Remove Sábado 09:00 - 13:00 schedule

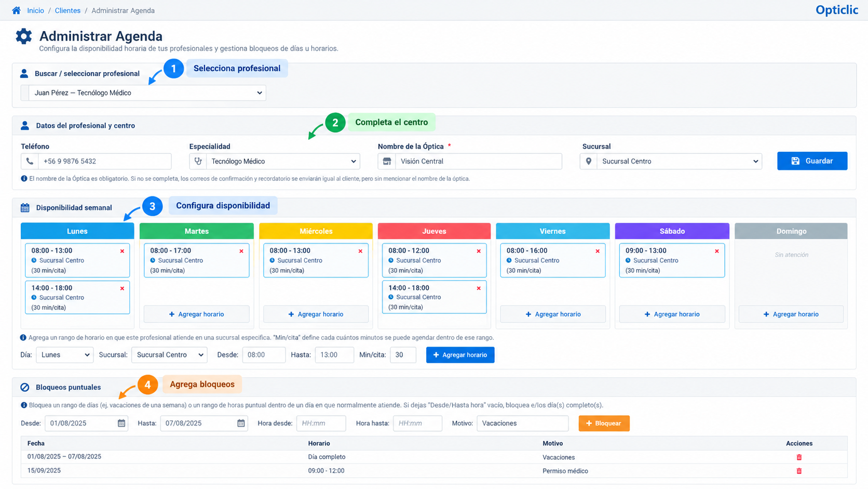[717, 251]
